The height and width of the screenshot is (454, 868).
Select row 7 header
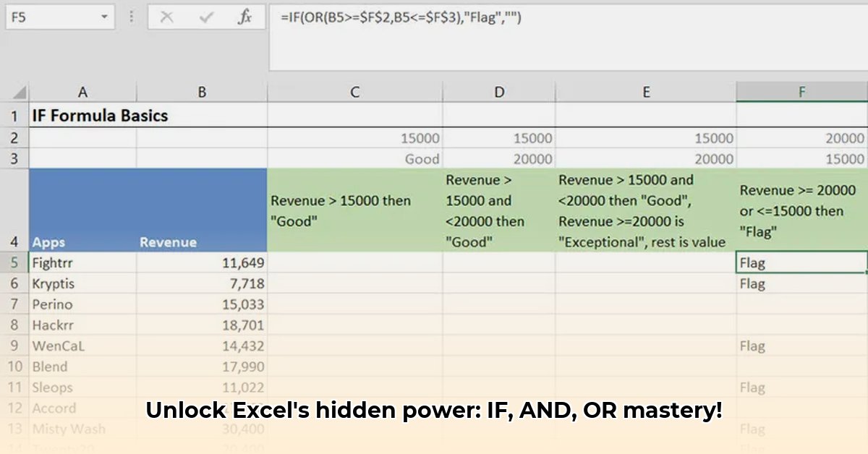click(x=15, y=304)
